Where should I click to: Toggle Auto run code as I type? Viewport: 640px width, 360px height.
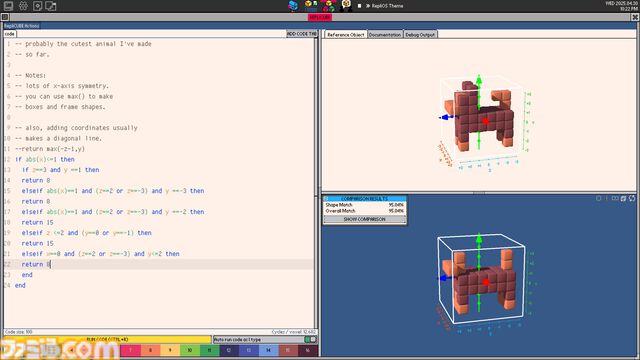click(x=310, y=340)
